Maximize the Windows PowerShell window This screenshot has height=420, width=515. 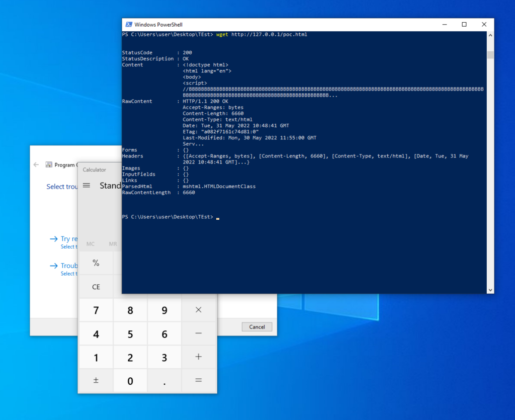[x=464, y=25]
